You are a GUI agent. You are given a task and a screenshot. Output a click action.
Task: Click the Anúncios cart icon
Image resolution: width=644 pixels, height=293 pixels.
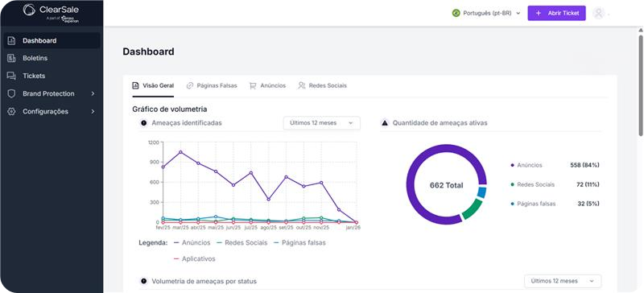253,85
